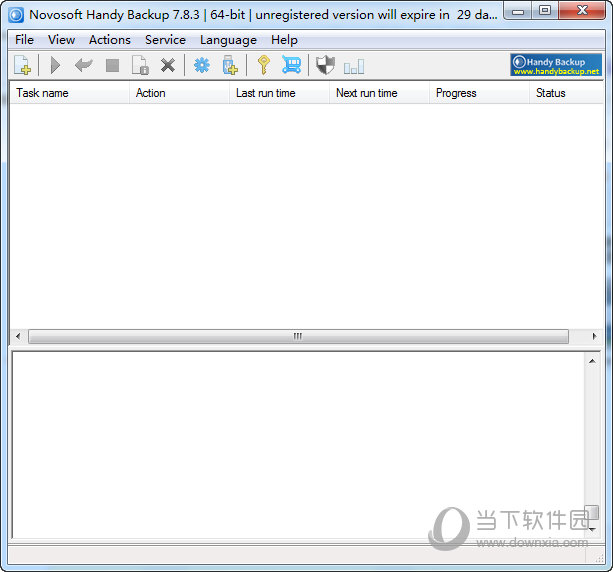Click the bar chart toolbar icon
The height and width of the screenshot is (572, 613).
(x=354, y=66)
